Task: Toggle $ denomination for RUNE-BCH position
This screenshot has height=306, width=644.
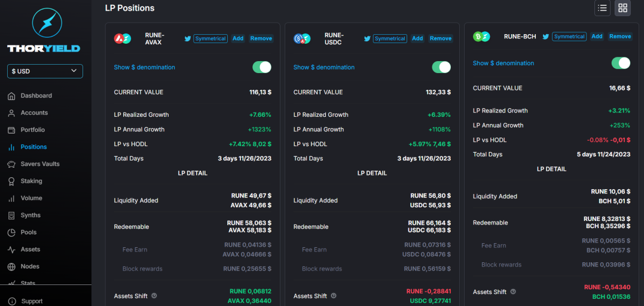Action: (621, 63)
